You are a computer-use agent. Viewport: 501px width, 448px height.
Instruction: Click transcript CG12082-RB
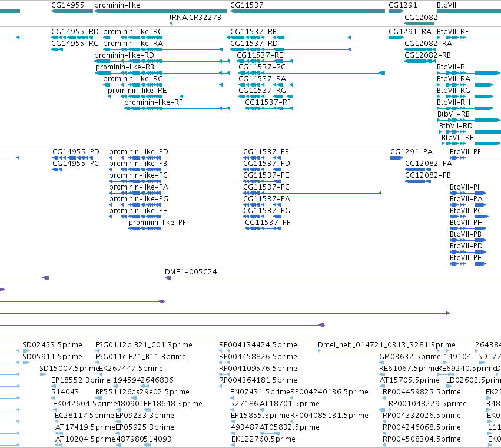pyautogui.click(x=427, y=55)
